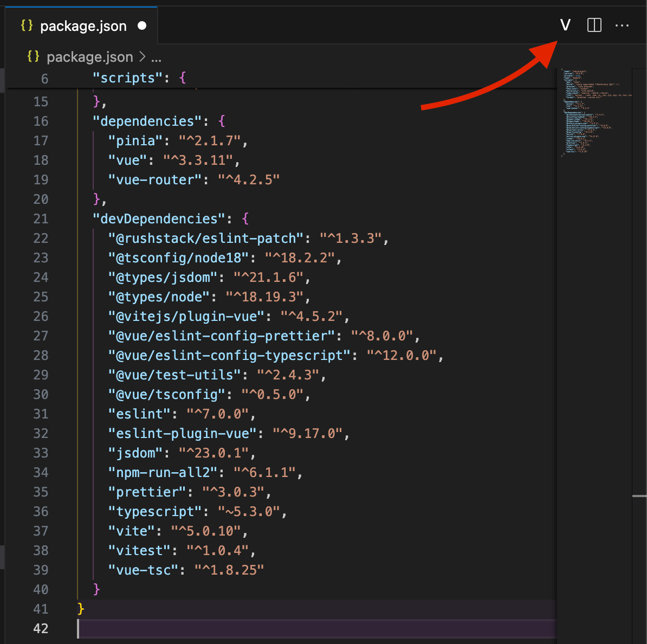Image resolution: width=647 pixels, height=644 pixels.
Task: Open the package.json breadcrumb item
Action: 90,57
